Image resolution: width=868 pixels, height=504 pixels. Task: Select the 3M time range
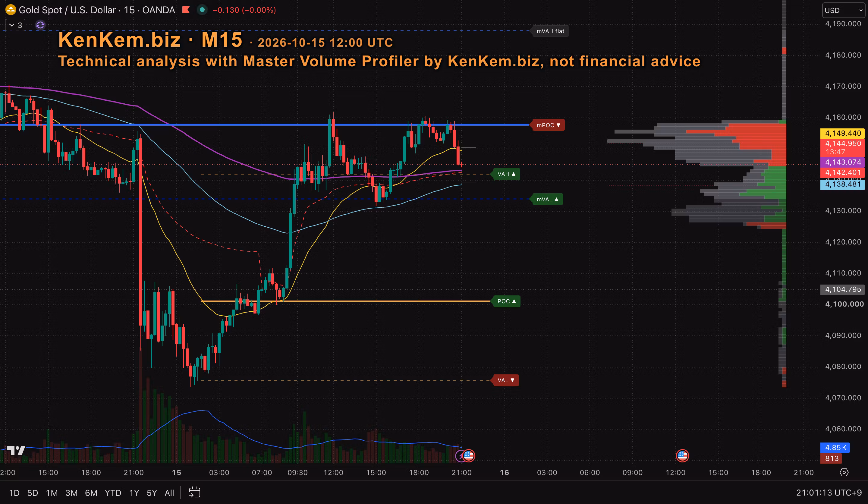coord(71,493)
